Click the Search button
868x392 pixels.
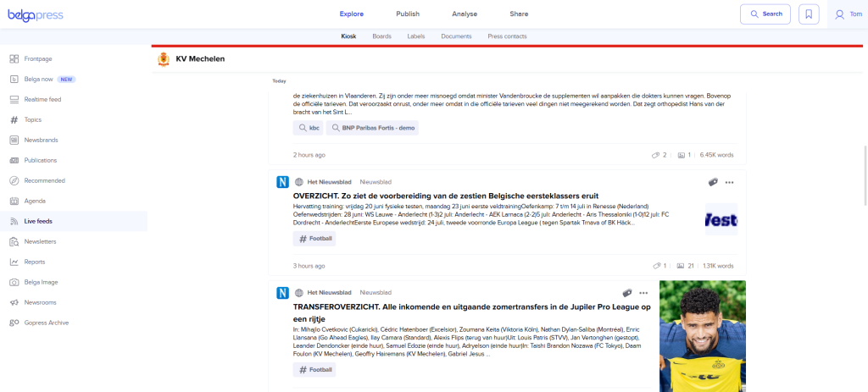click(x=765, y=14)
